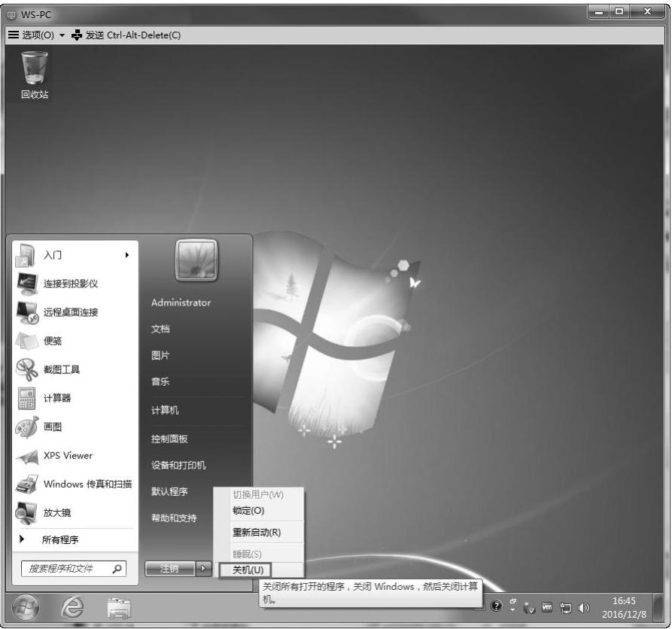Click the safely remove hardware tray icon
Viewport: 672px width, 629px height.
(x=529, y=608)
